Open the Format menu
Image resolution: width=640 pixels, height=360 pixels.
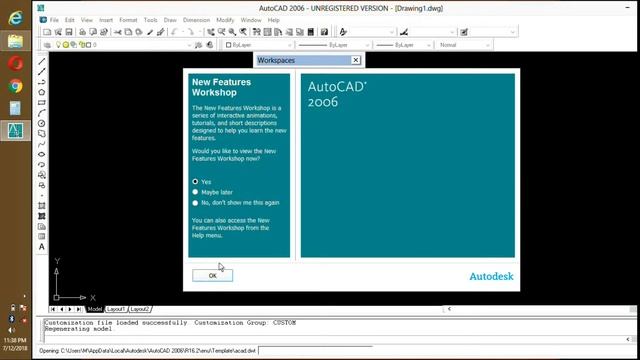128,20
